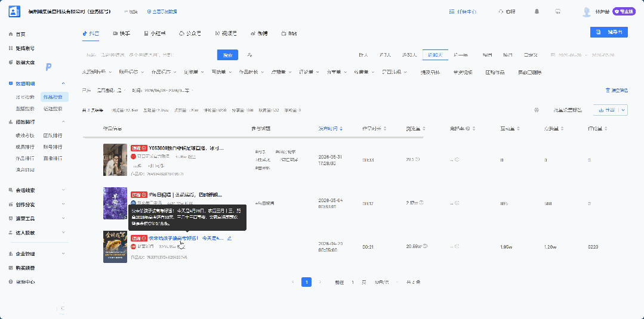644x319 pixels.
Task: Select the 近一年 time range
Action: [x=460, y=55]
